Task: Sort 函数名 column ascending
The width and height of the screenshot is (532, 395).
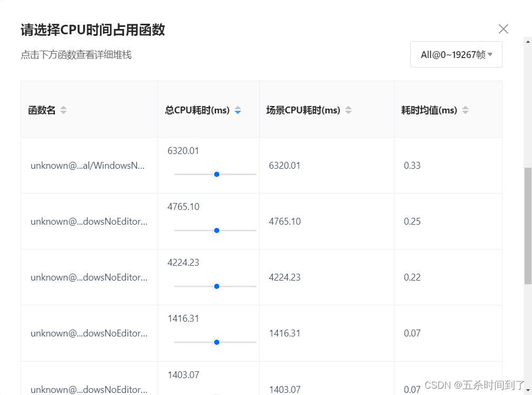Action: (x=63, y=107)
